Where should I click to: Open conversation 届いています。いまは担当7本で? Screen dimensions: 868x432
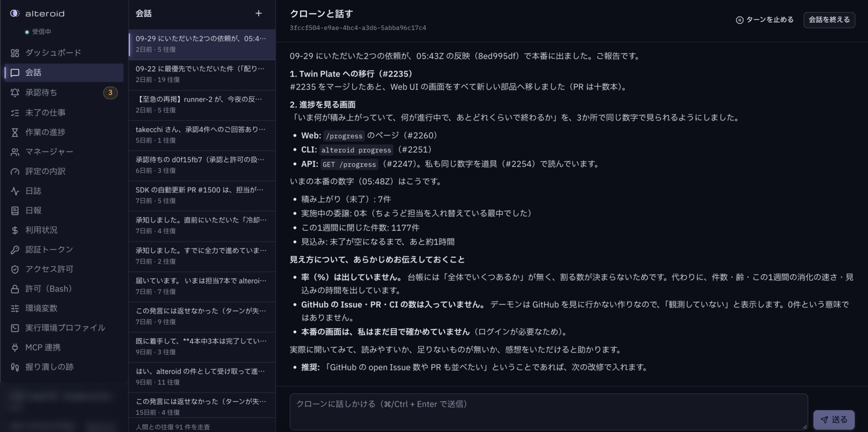(x=202, y=286)
